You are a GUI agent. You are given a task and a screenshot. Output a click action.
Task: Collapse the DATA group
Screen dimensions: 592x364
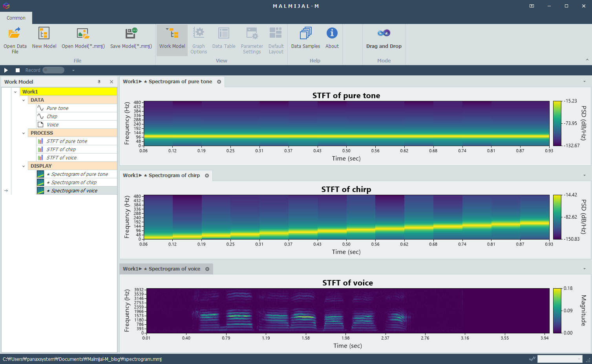coord(24,100)
